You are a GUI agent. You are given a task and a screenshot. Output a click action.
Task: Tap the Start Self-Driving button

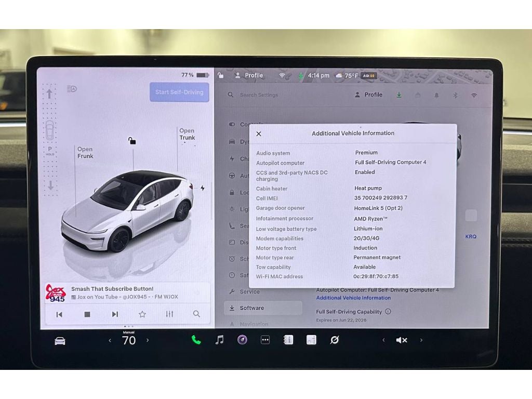click(x=179, y=92)
